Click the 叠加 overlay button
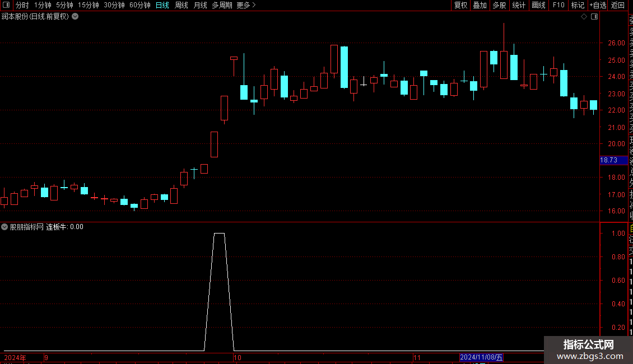This screenshot has width=633, height=364. click(480, 5)
